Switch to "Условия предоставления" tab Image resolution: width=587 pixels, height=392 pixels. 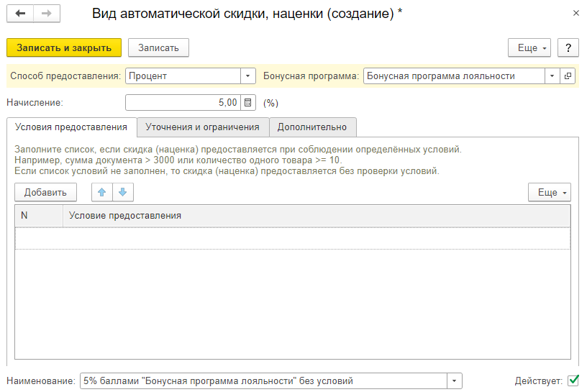tap(71, 127)
